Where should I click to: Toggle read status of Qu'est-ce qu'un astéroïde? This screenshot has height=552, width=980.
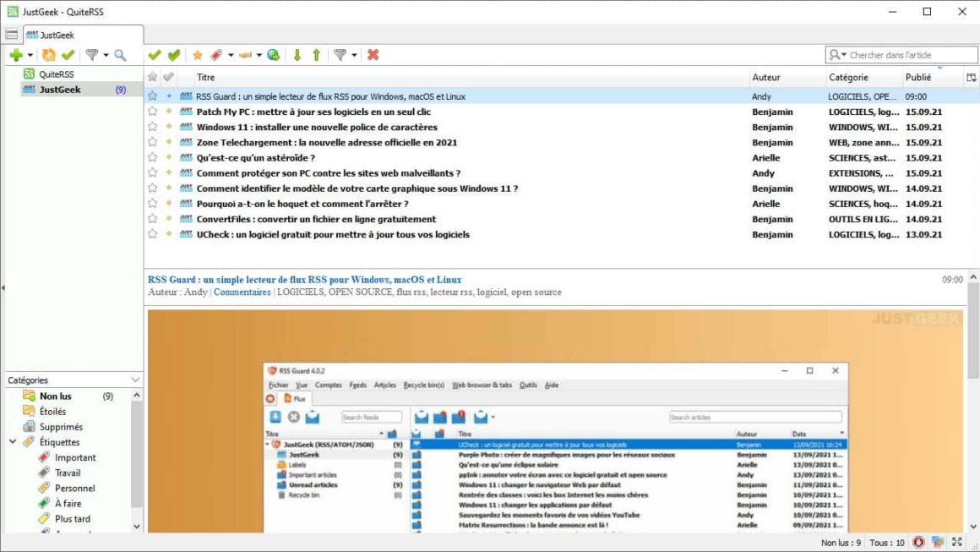coord(169,157)
